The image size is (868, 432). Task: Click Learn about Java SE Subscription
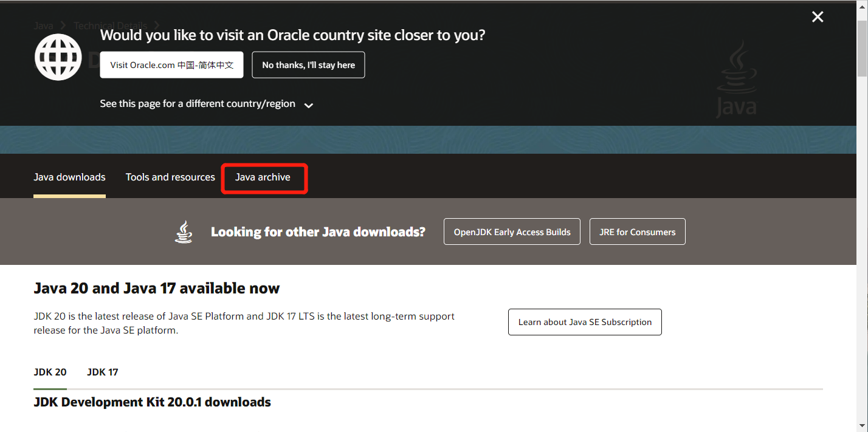(x=585, y=322)
